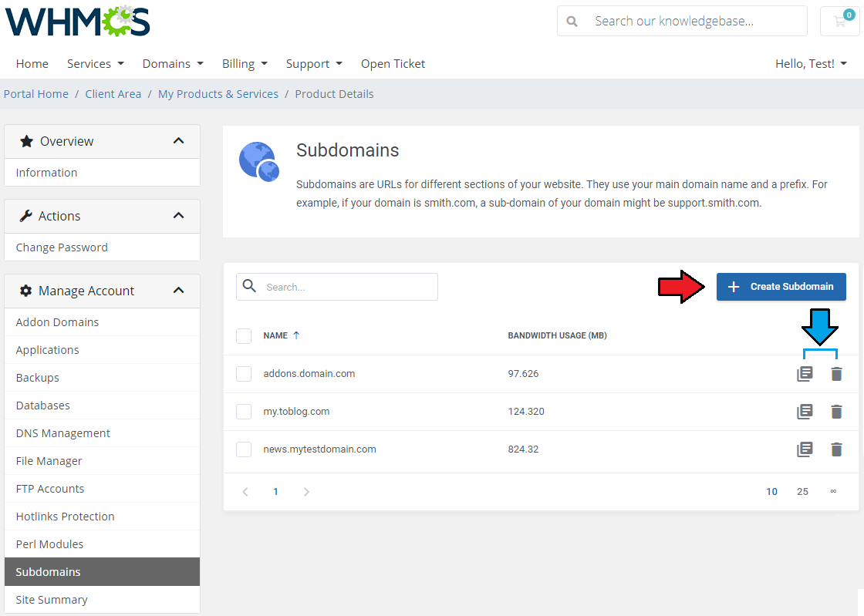This screenshot has height=616, width=864.
Task: Check the news.mytestdomain.com row checkbox
Action: click(244, 449)
